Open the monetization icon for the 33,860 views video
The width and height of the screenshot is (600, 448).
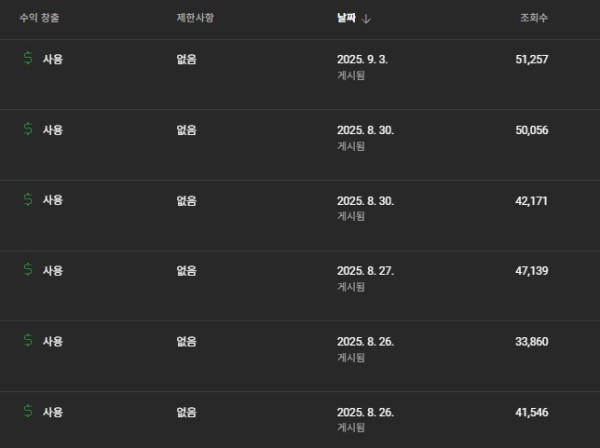point(28,341)
